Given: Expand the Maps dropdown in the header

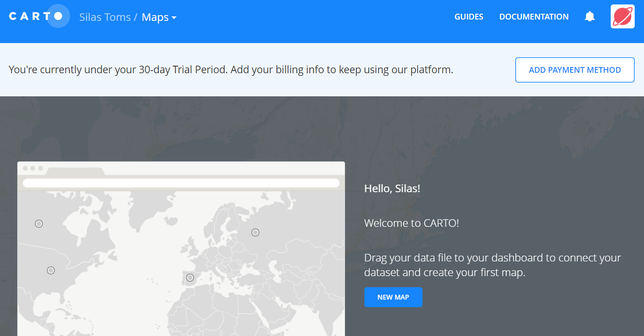Looking at the screenshot, I should pos(159,17).
